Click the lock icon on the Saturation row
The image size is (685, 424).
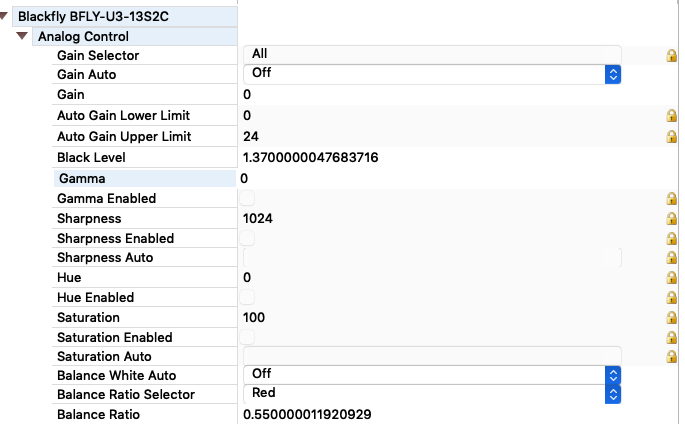click(x=671, y=317)
